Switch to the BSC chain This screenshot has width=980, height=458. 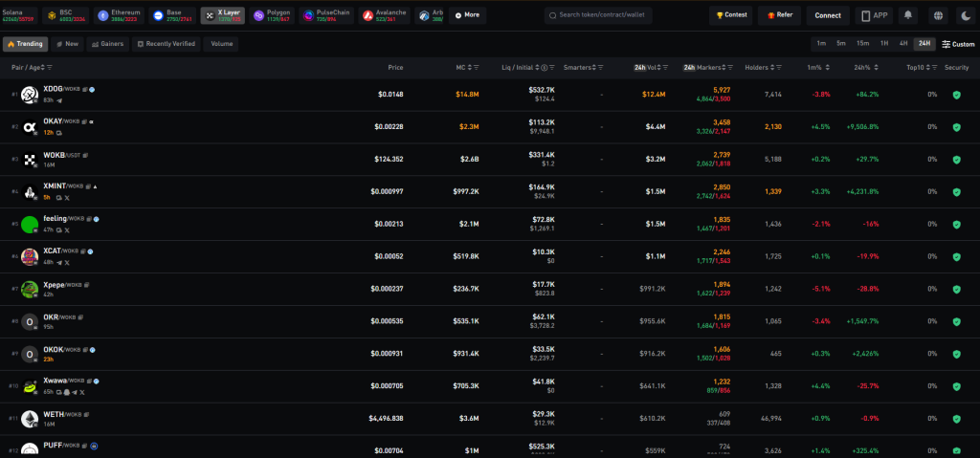[66, 15]
